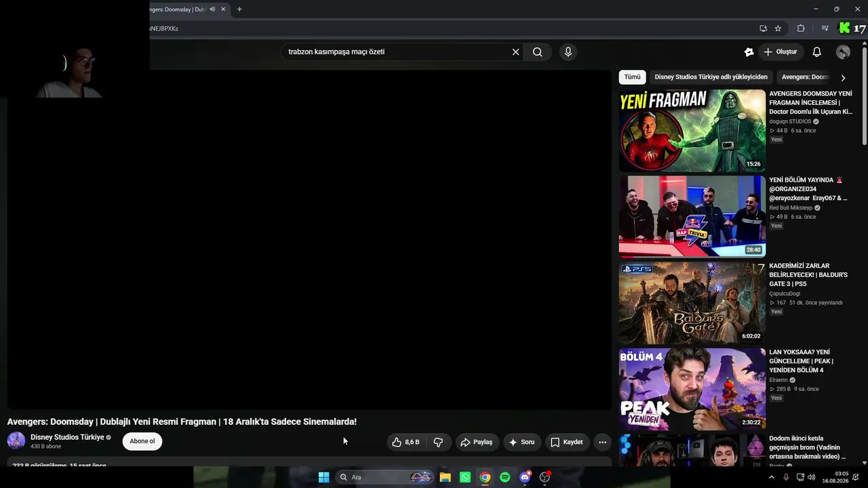Open Chrome media controls icon
The height and width of the screenshot is (488, 868).
pyautogui.click(x=825, y=28)
